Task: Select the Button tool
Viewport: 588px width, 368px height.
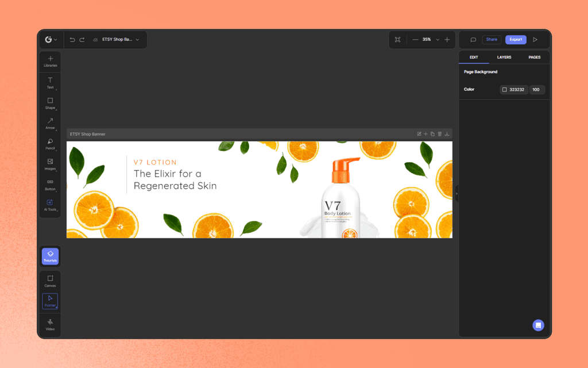Action: [x=50, y=183]
